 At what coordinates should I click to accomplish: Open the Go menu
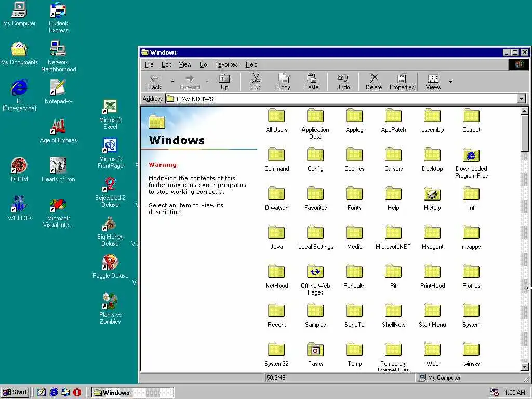[203, 64]
